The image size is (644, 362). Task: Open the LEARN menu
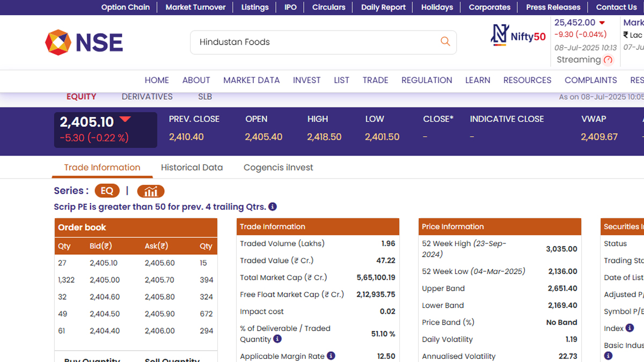pos(478,80)
